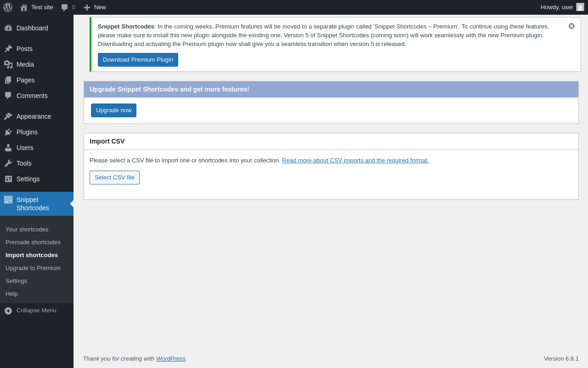Click the Collapse Menu arrow icon
Viewport: 588px width, 368px height.
click(x=8, y=311)
